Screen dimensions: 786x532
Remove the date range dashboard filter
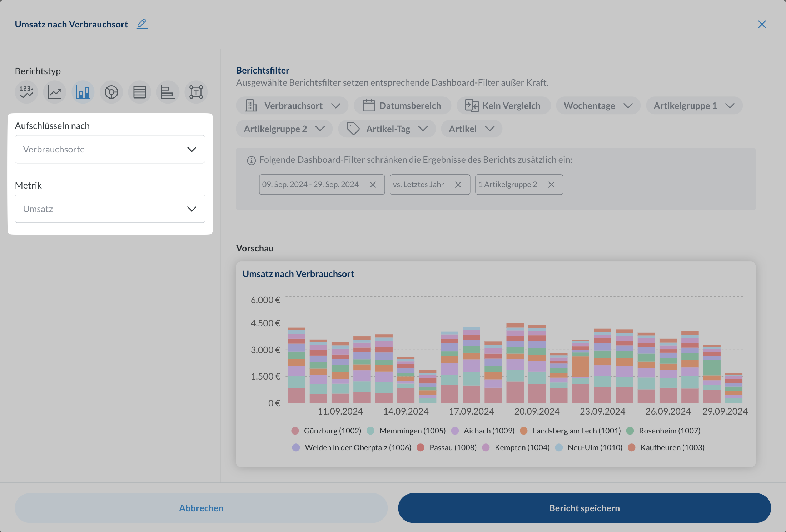373,185
